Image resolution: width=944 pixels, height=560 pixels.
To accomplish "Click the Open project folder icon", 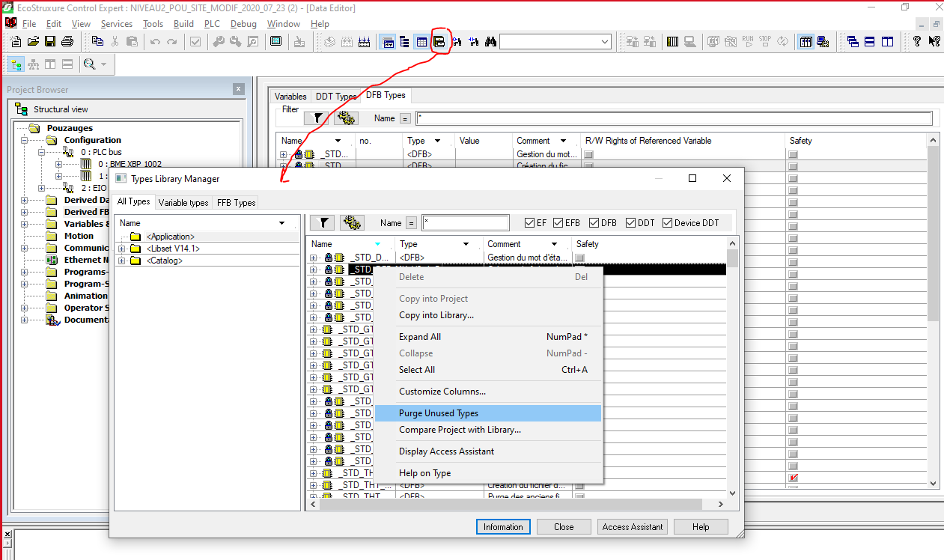I will (x=33, y=41).
